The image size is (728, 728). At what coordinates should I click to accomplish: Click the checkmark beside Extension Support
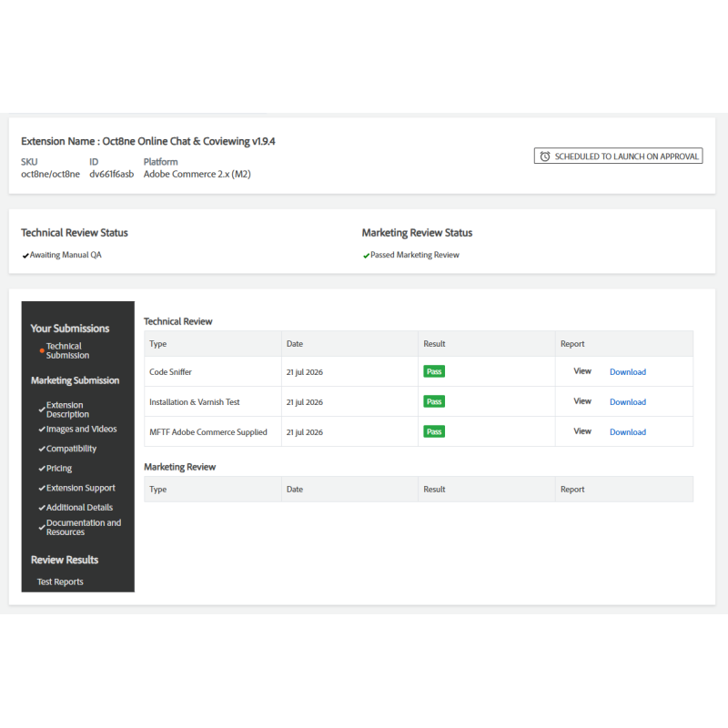coord(42,489)
